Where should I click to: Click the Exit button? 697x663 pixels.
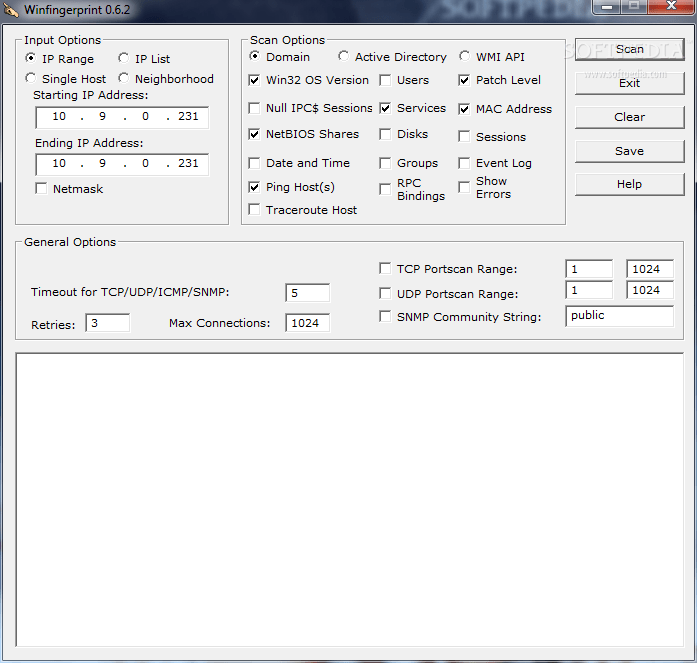(x=629, y=83)
